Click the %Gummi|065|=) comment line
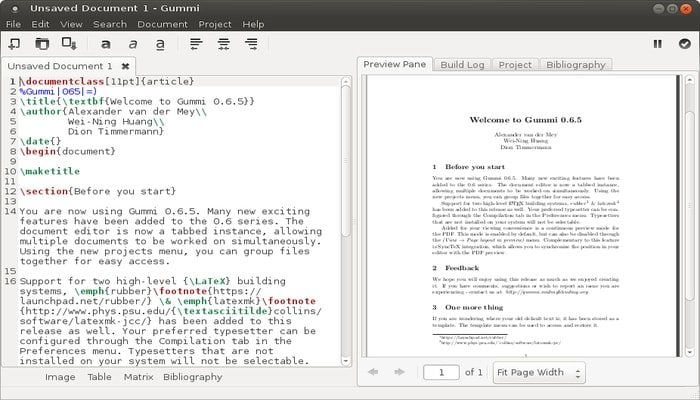The height and width of the screenshot is (400, 700). [x=58, y=92]
